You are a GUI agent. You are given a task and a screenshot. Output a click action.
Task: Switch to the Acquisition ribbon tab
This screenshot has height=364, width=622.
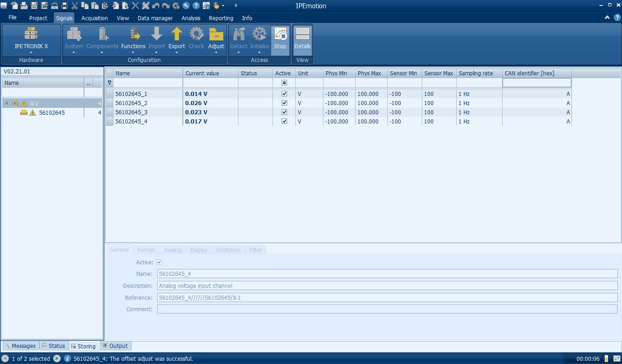95,18
